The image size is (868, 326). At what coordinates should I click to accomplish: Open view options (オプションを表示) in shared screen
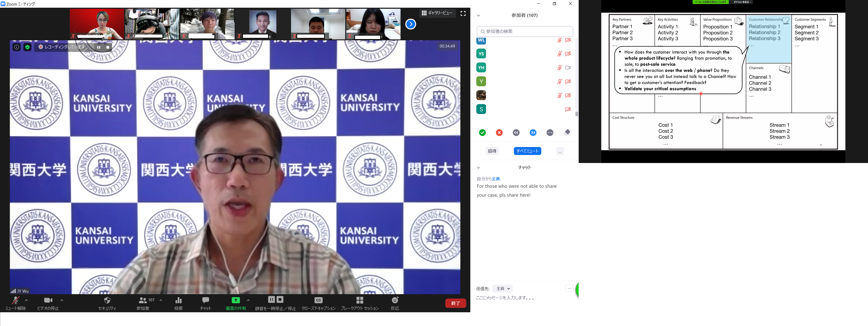click(x=742, y=2)
